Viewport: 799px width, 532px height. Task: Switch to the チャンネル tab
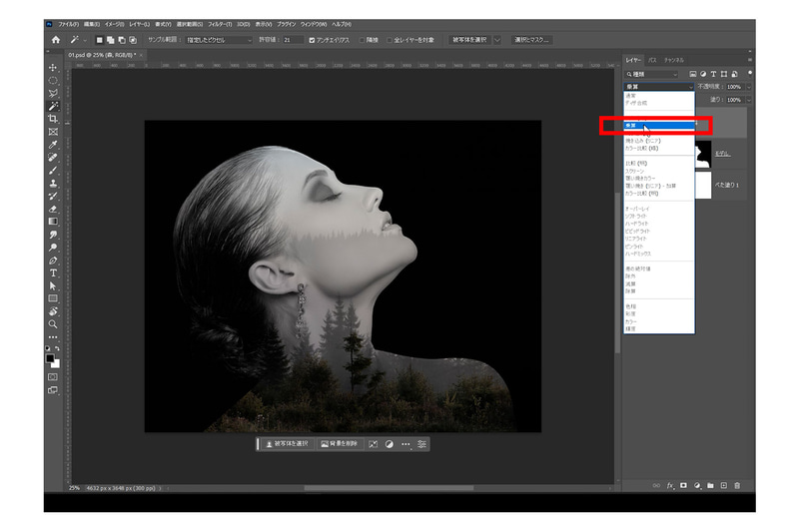(x=674, y=60)
